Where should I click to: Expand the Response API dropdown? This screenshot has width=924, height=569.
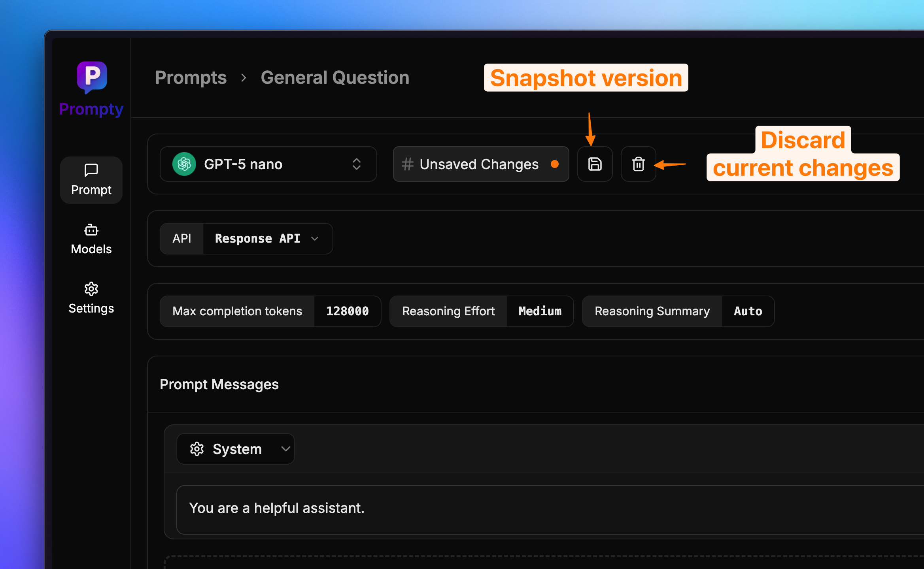[x=267, y=238]
